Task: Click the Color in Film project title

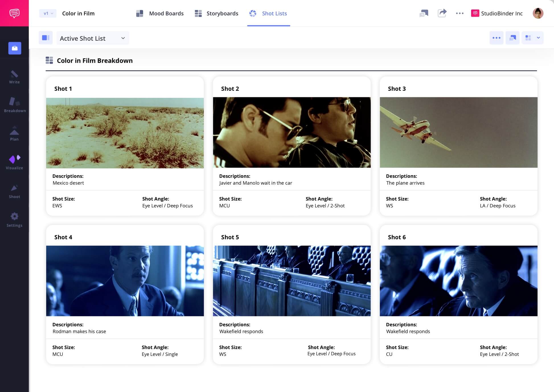Action: (x=79, y=13)
